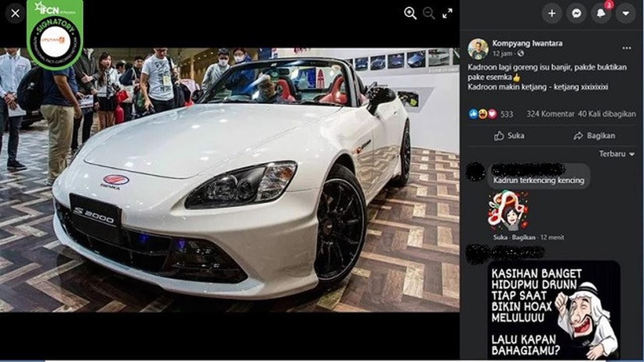This screenshot has height=362, width=644.
Task: Zoom out of the photo
Action: (x=429, y=14)
